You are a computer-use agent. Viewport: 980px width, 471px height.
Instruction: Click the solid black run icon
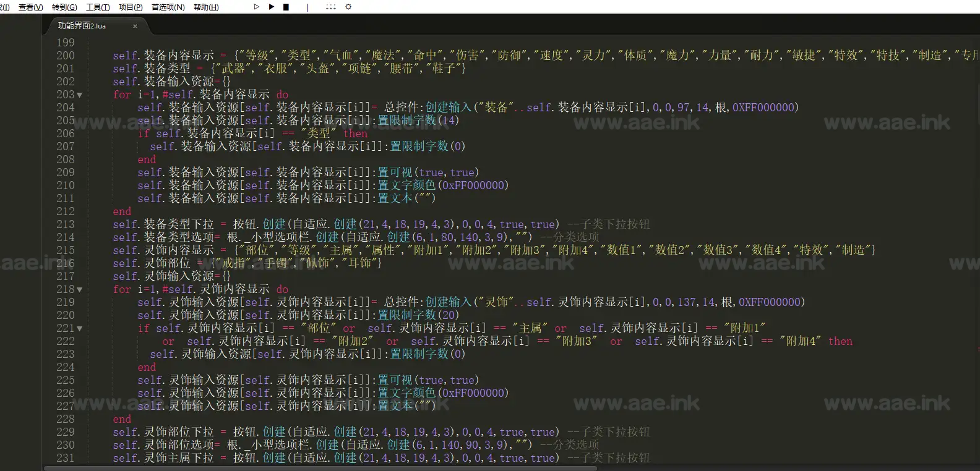(x=271, y=7)
